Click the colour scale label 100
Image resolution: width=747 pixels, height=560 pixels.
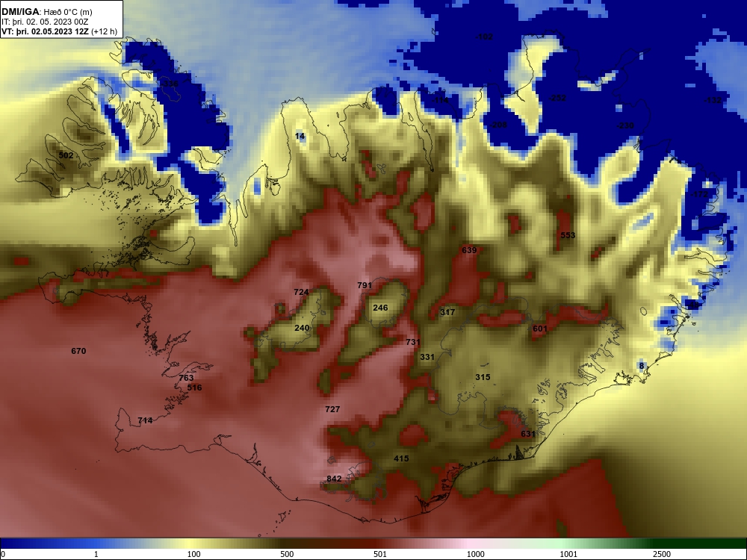pyautogui.click(x=194, y=555)
